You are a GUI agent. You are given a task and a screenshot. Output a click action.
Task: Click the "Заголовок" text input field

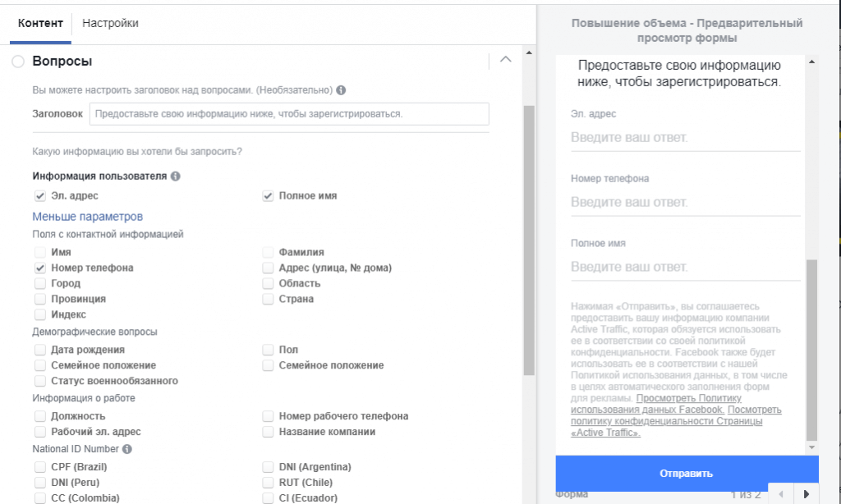click(289, 114)
